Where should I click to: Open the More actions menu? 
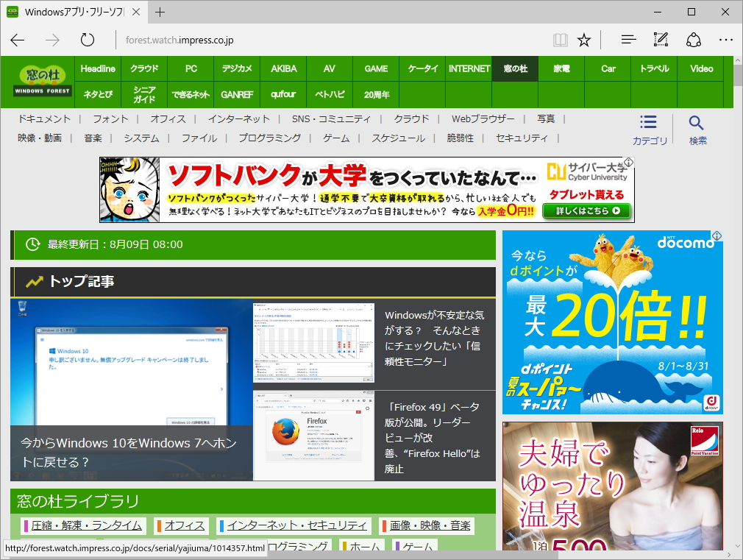coord(726,40)
